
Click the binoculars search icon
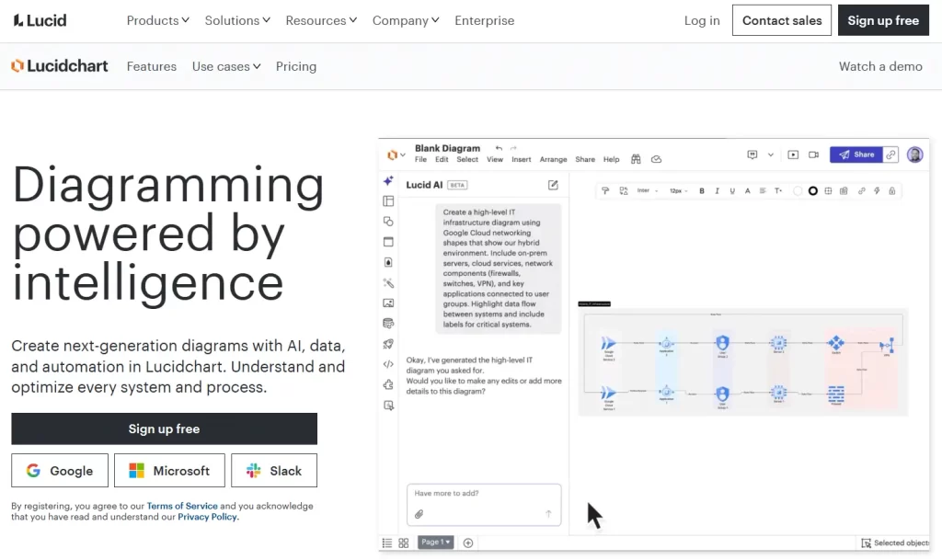coord(636,159)
